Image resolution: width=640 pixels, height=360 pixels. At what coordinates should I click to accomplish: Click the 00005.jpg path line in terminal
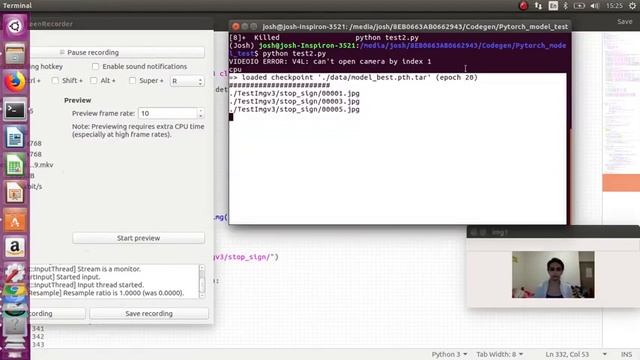click(294, 109)
